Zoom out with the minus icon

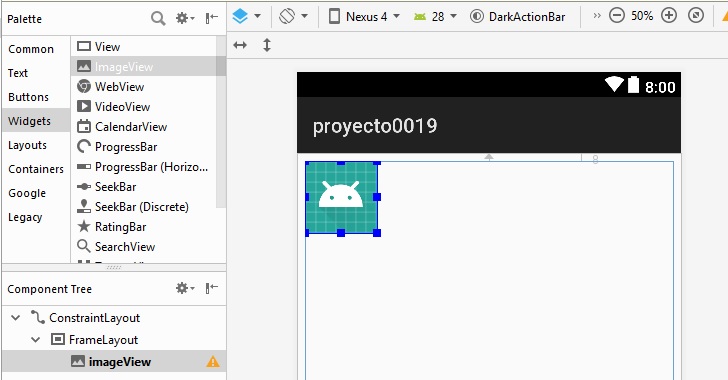(x=617, y=16)
